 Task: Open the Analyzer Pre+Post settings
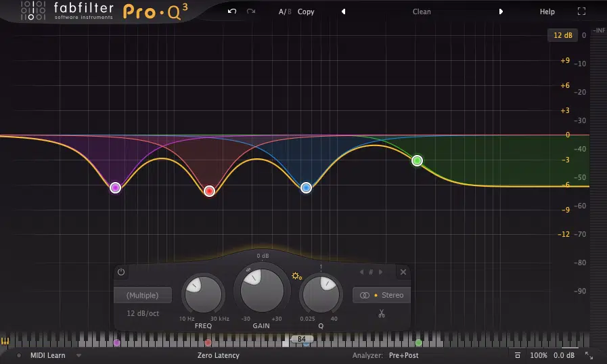point(404,355)
